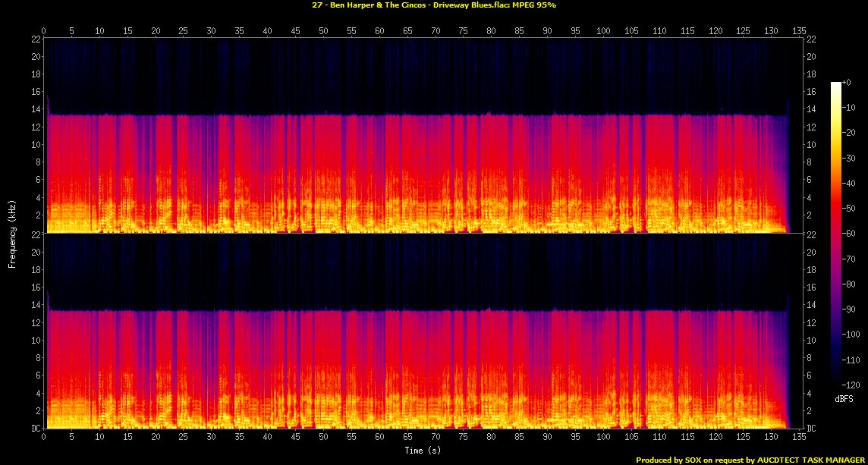Screen dimensions: 868x465
Task: Select the 135 second mark on top time axis
Action: pyautogui.click(x=799, y=31)
